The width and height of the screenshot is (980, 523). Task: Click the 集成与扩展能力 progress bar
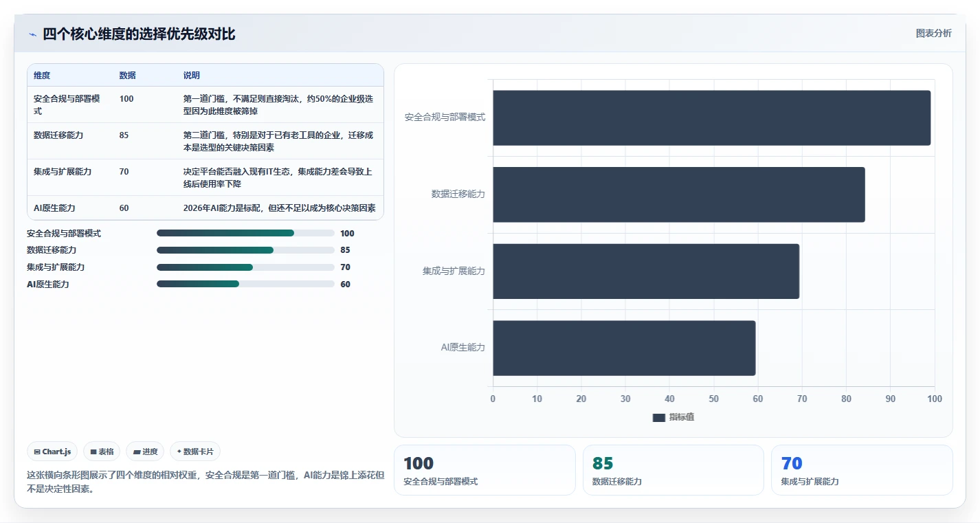click(245, 267)
